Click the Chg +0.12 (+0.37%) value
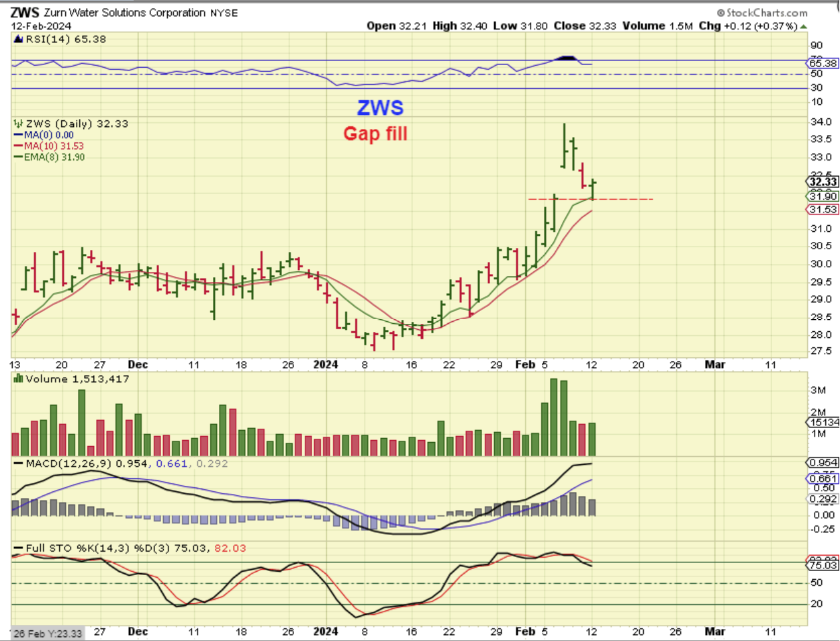The width and height of the screenshot is (840, 641). tap(748, 26)
